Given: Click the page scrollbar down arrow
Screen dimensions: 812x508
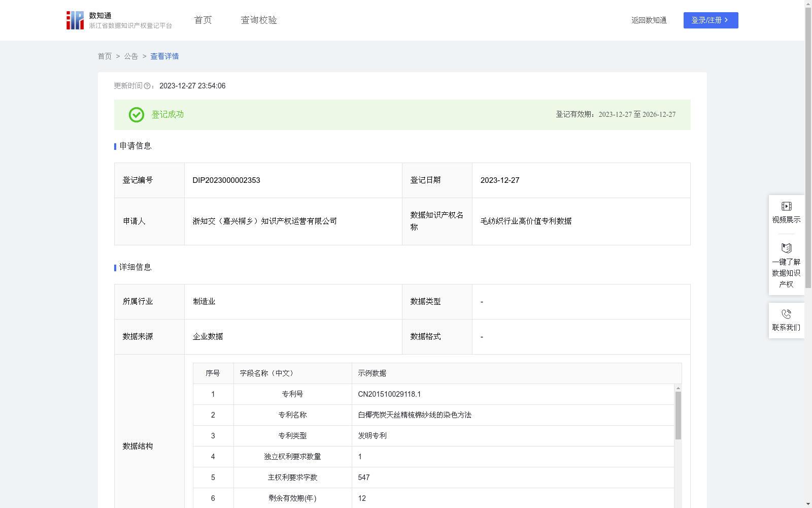Looking at the screenshot, I should click(808, 504).
